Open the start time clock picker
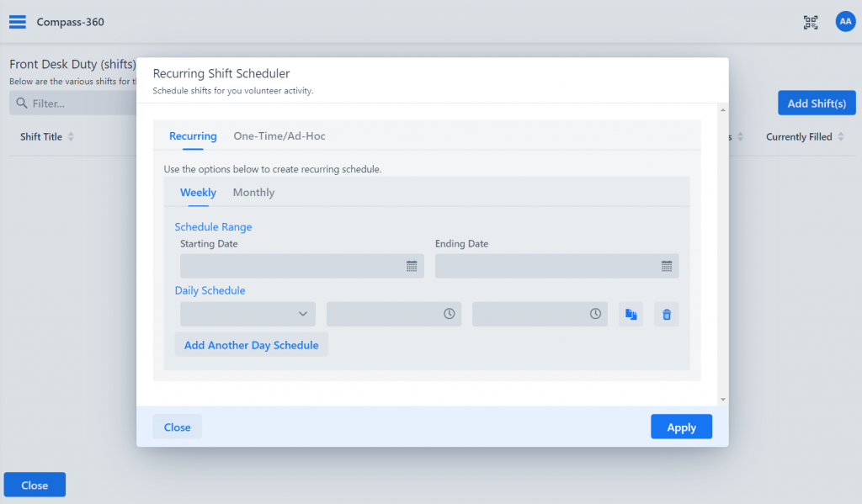The image size is (862, 504). point(450,314)
